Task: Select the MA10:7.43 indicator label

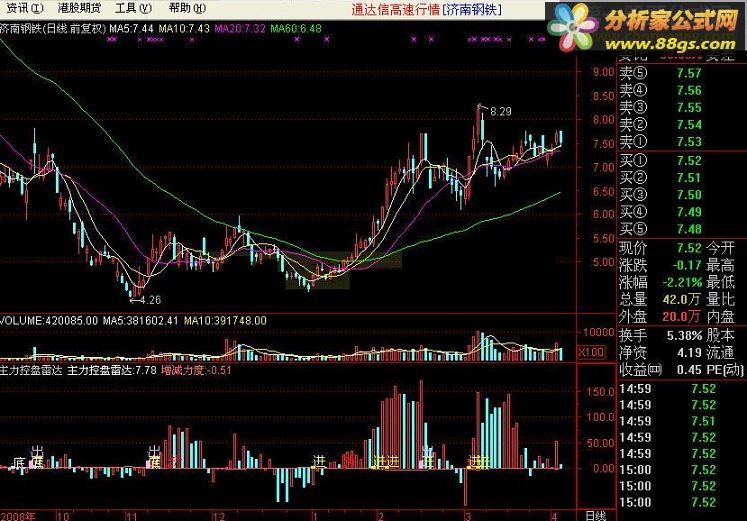Action: 184,29
